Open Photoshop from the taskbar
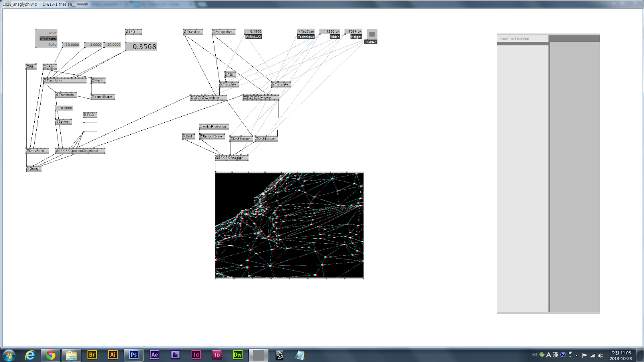The image size is (644, 362). [x=134, y=355]
